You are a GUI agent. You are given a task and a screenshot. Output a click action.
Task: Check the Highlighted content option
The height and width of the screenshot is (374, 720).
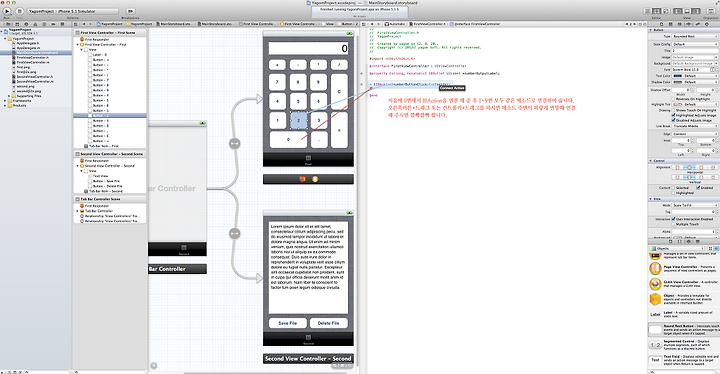[x=674, y=193]
